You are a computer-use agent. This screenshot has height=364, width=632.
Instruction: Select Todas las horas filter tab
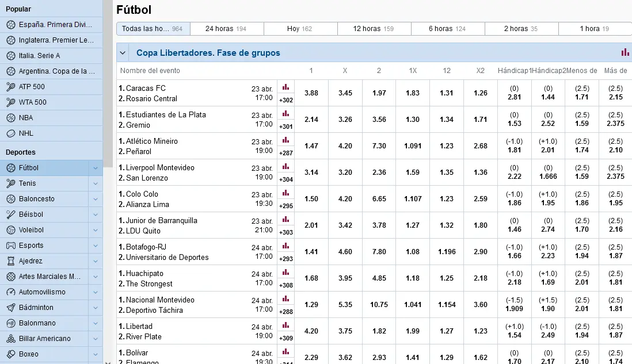point(153,29)
